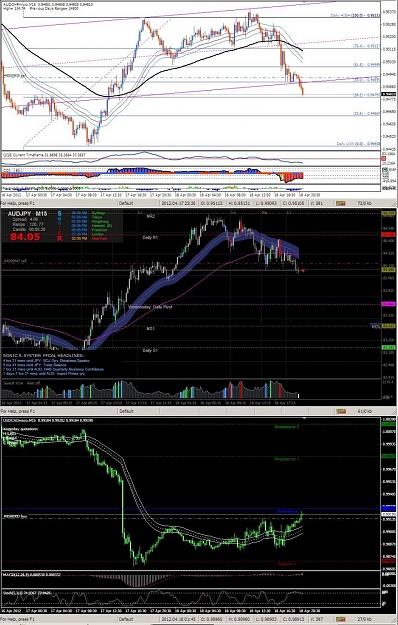Click the SonicR VSA indicator label

click(x=22, y=383)
